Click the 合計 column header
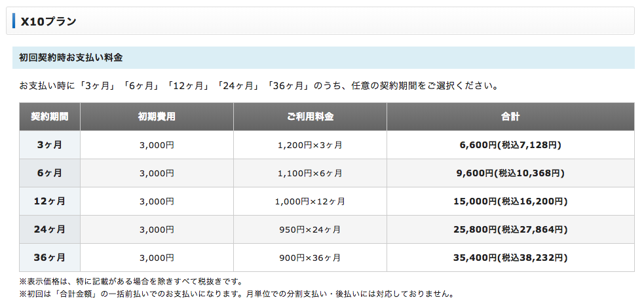Image resolution: width=644 pixels, height=308 pixels. point(510,117)
